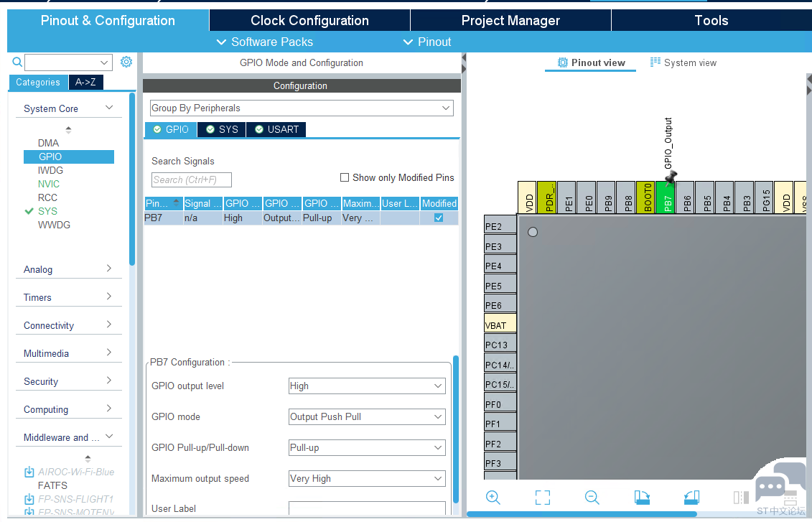This screenshot has height=522, width=812.
Task: Toggle the Modified checkbox for PB7
Action: 439,218
